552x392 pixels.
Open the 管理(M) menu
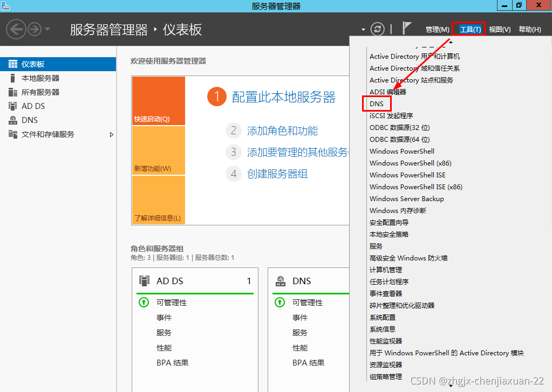coord(438,30)
